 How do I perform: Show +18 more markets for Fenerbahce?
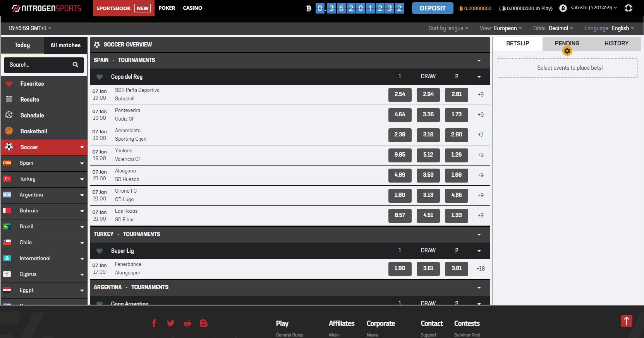481,269
